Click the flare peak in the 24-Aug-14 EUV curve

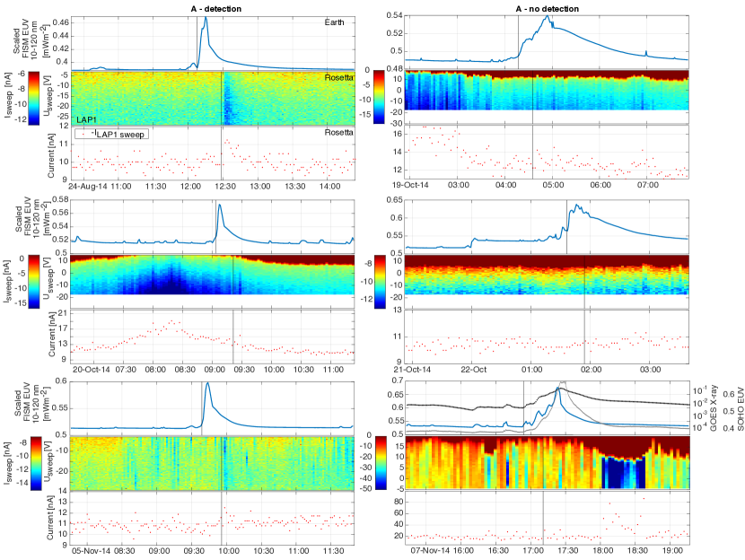(x=206, y=18)
